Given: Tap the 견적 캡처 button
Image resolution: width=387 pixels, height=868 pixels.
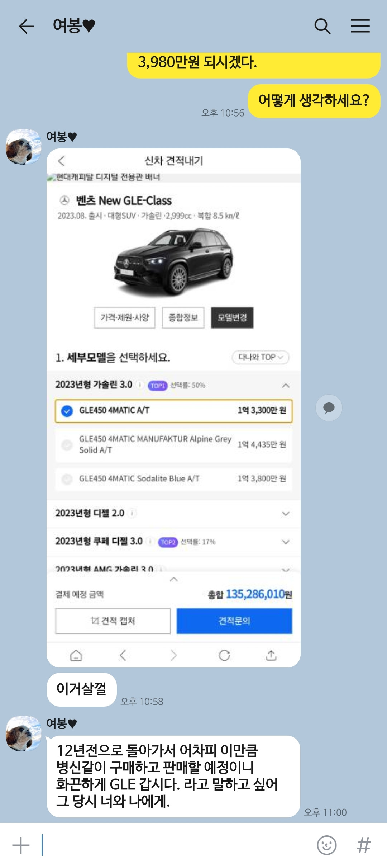Looking at the screenshot, I should (x=113, y=621).
